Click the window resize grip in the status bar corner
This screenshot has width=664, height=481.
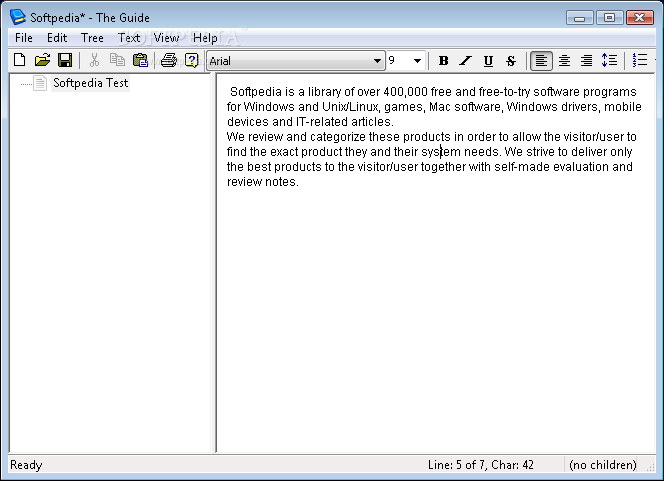tap(650, 467)
